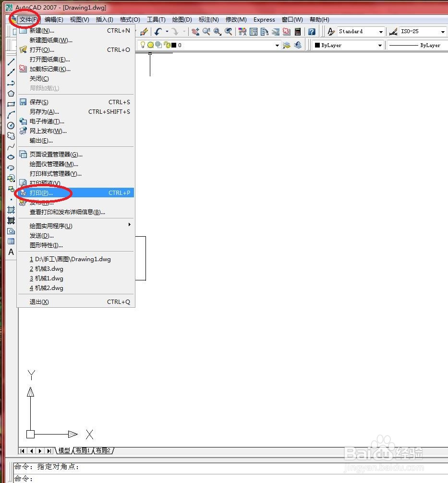
Task: Choose 打印(P)... from the File menu
Action: pos(76,193)
